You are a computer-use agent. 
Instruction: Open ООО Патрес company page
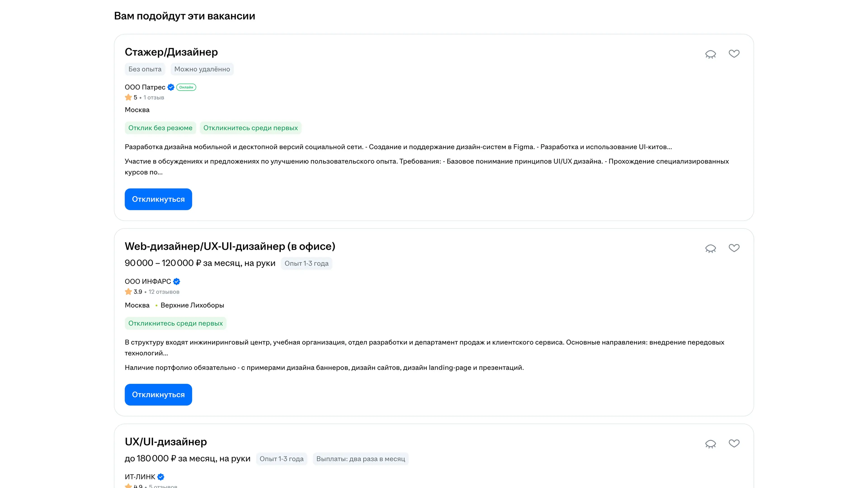tap(145, 87)
